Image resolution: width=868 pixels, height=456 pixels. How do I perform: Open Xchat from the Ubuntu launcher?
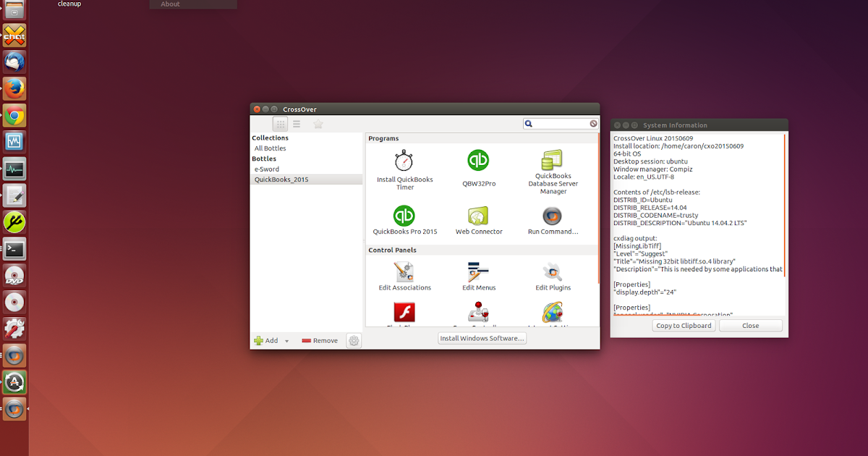tap(14, 35)
